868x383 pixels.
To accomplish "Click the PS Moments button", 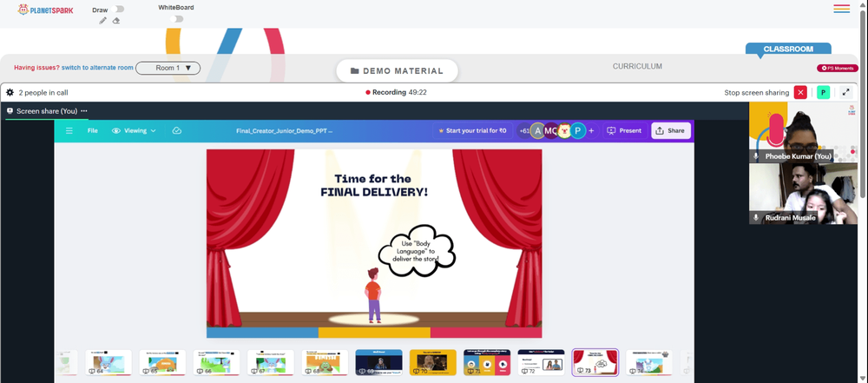I will 838,68.
